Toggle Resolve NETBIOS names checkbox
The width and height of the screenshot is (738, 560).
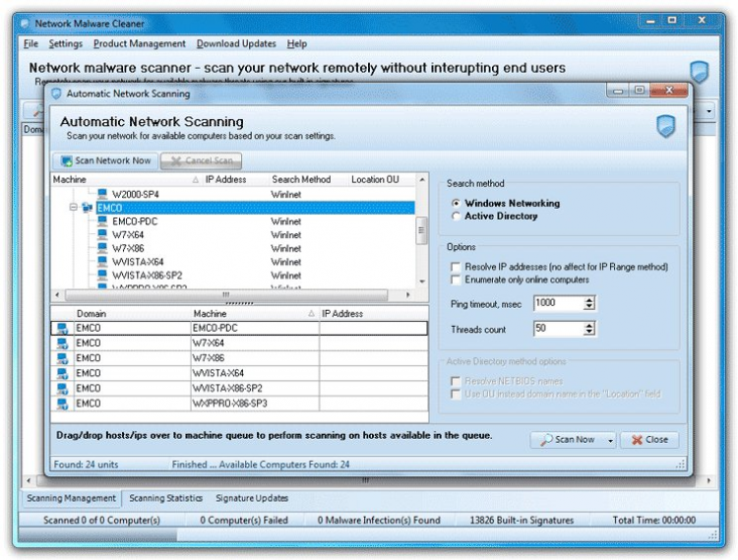(x=456, y=381)
